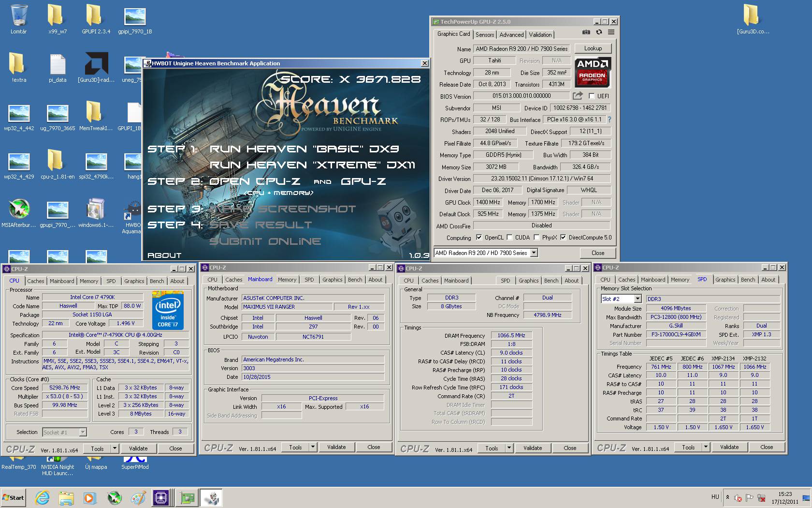
Task: Click Tools button in the Memory CPU-Z window
Action: click(x=492, y=448)
